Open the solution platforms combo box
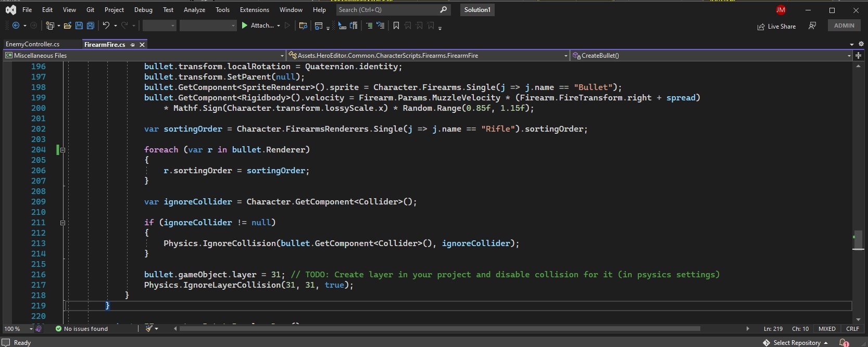 (208, 25)
